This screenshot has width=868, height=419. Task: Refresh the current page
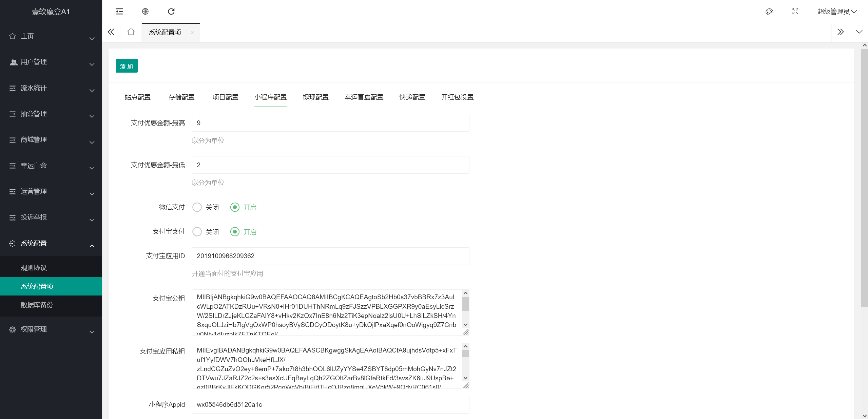[x=171, y=11]
